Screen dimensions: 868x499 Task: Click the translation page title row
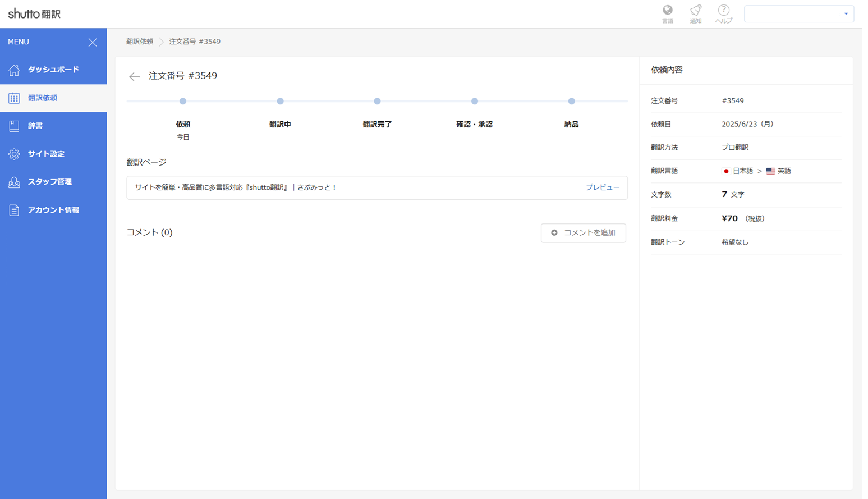point(377,187)
